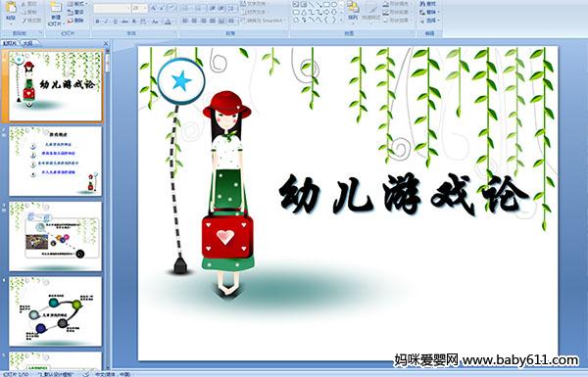588x377 pixels.
Task: Increase font size with Grow Font icon
Action: pos(154,8)
